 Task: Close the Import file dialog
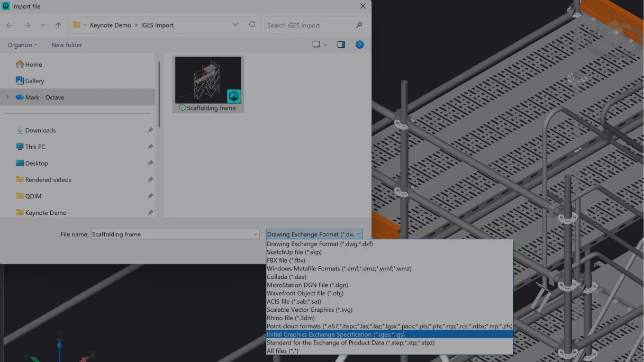(x=362, y=6)
